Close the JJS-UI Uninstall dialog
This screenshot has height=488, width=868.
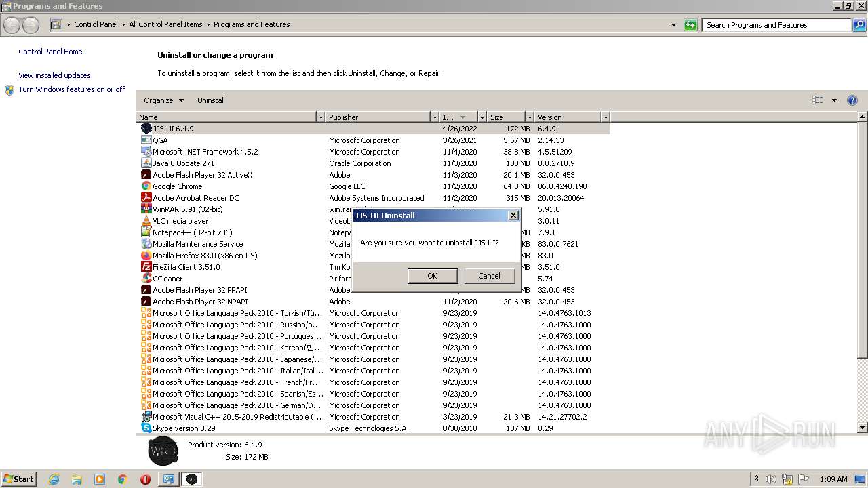coord(513,216)
